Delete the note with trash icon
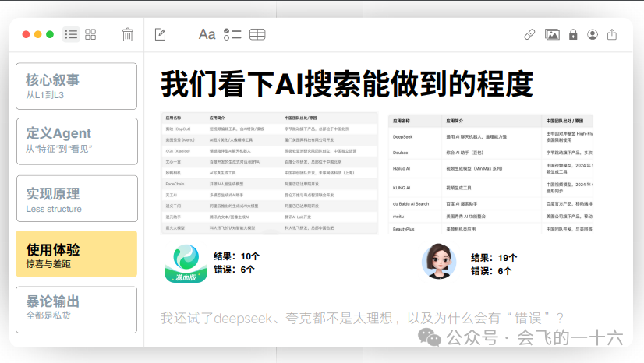644x363 pixels. [x=128, y=34]
